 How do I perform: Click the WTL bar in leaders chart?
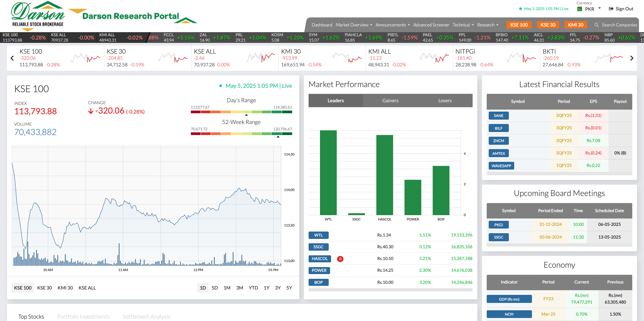(328, 173)
